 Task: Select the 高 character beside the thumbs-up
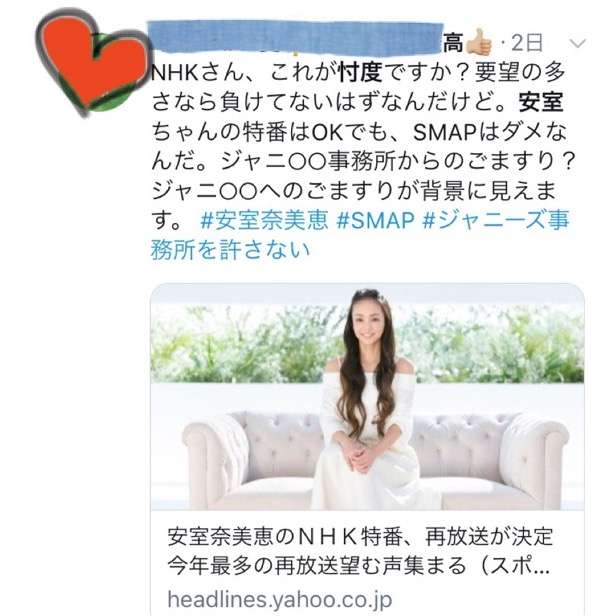point(453,43)
